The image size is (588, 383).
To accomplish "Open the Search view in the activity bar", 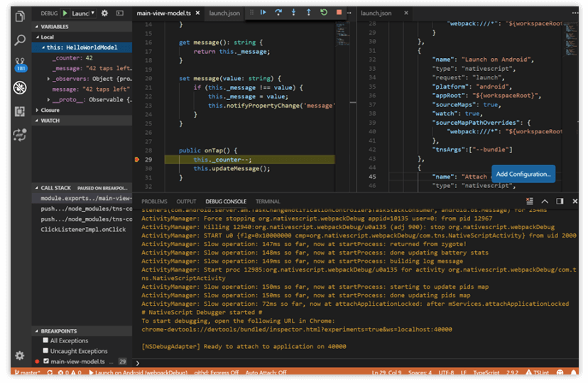I will click(20, 40).
